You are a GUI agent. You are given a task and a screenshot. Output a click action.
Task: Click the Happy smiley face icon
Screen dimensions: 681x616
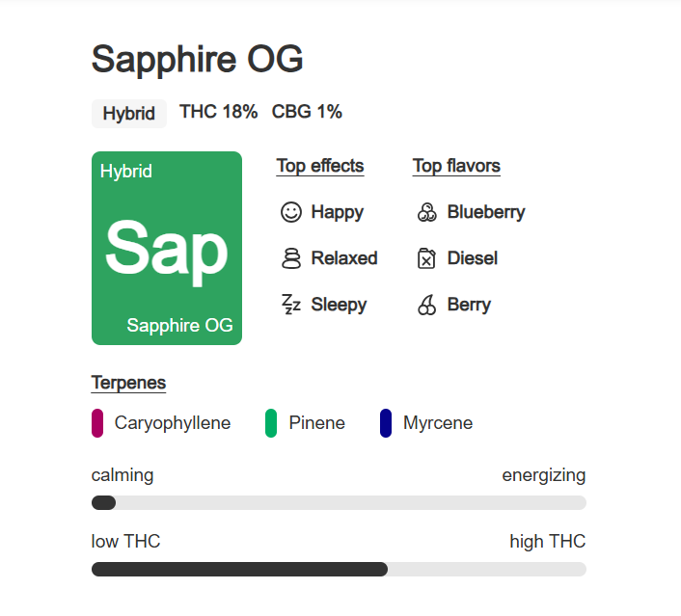[291, 212]
